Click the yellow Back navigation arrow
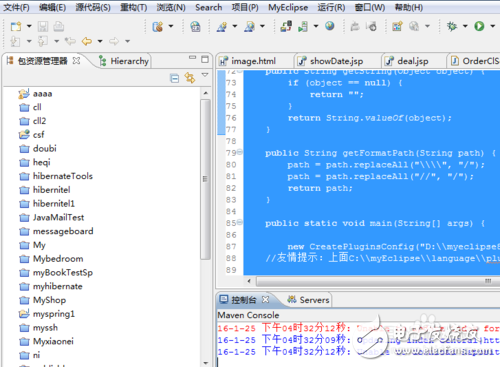Screen dimensions: 500x367 click(87, 41)
